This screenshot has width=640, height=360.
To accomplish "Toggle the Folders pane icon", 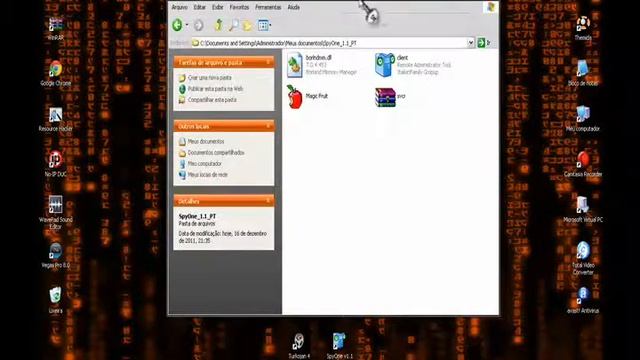I will pos(248,26).
